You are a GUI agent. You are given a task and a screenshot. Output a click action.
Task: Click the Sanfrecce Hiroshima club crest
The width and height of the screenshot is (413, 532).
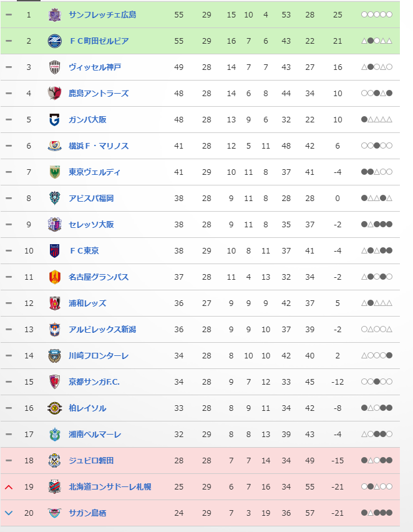[55, 15]
